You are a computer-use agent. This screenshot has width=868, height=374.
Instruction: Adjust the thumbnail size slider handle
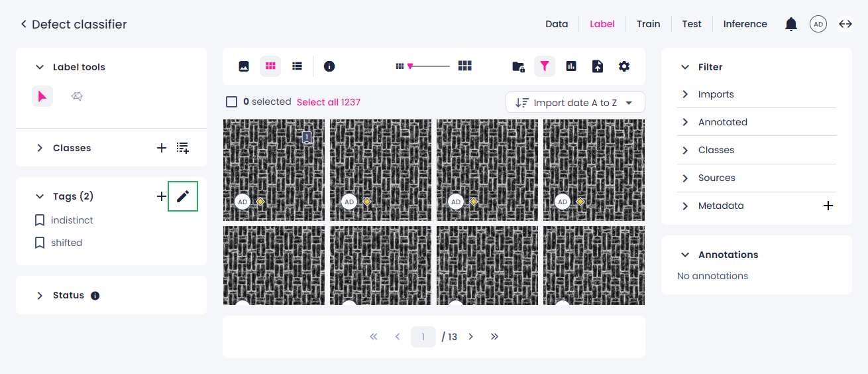(x=410, y=66)
